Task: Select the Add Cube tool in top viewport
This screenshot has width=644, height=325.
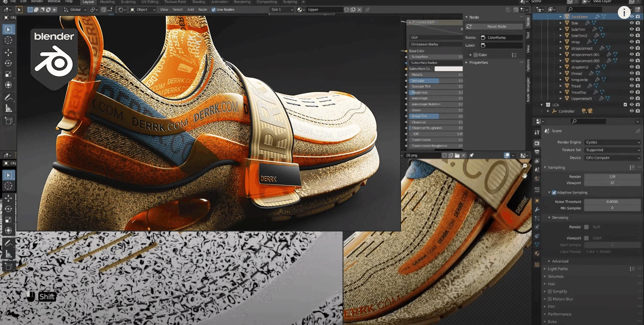Action: tap(9, 121)
